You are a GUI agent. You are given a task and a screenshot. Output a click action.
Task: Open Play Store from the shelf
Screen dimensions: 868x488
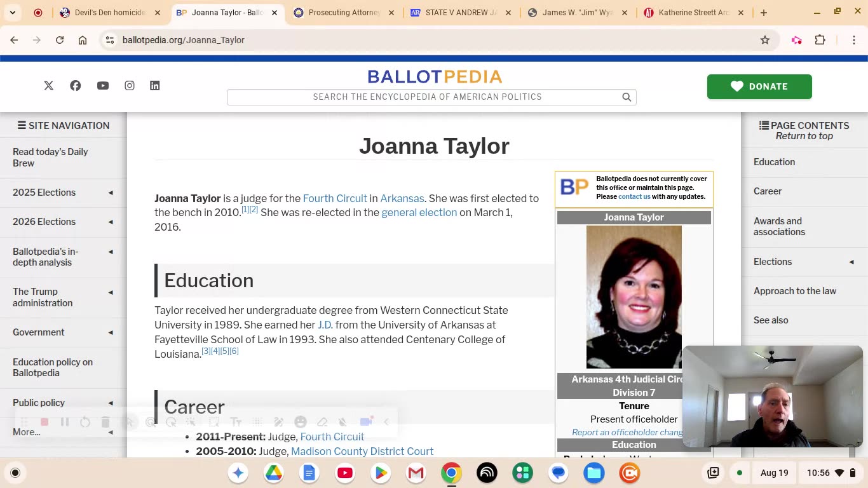(x=381, y=473)
